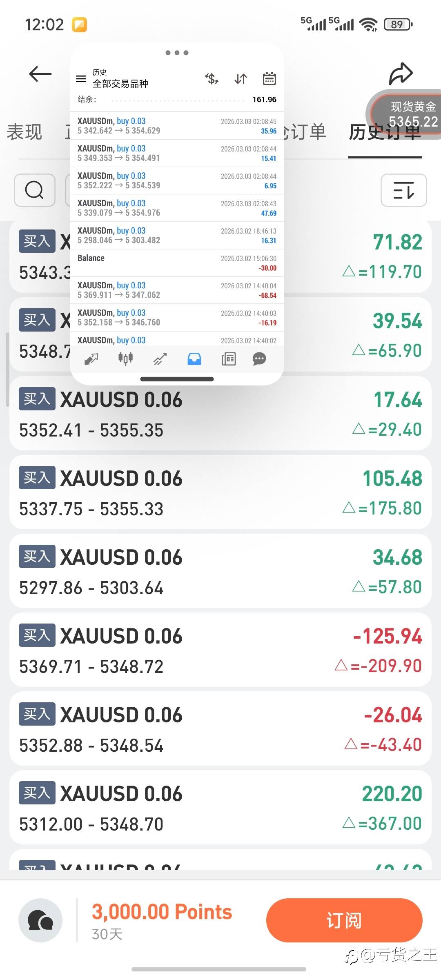441x980 pixels.
Task: Select the candlestick chart tab icon
Action: click(125, 359)
